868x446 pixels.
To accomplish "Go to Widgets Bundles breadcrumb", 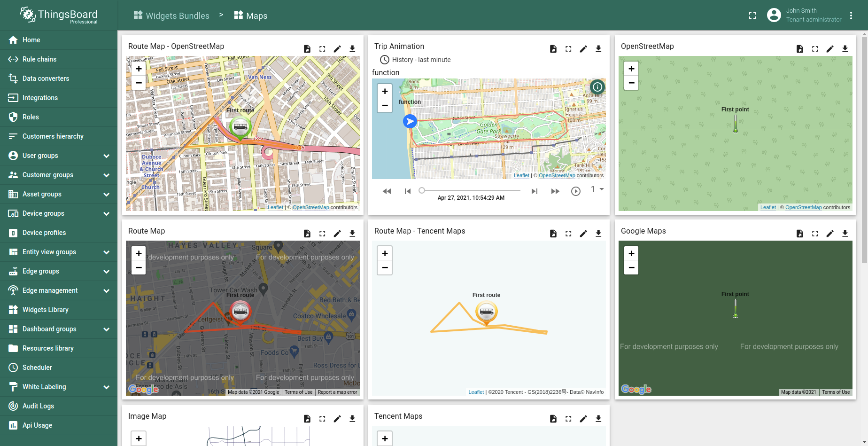I will tap(171, 16).
